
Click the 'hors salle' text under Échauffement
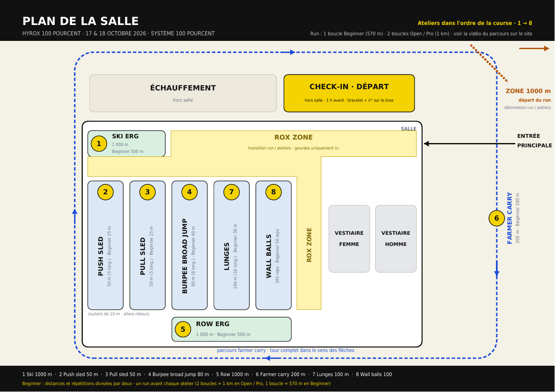coord(183,100)
